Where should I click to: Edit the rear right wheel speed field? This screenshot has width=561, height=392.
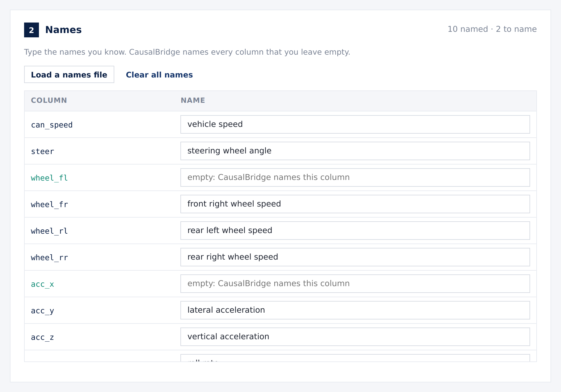click(x=355, y=257)
